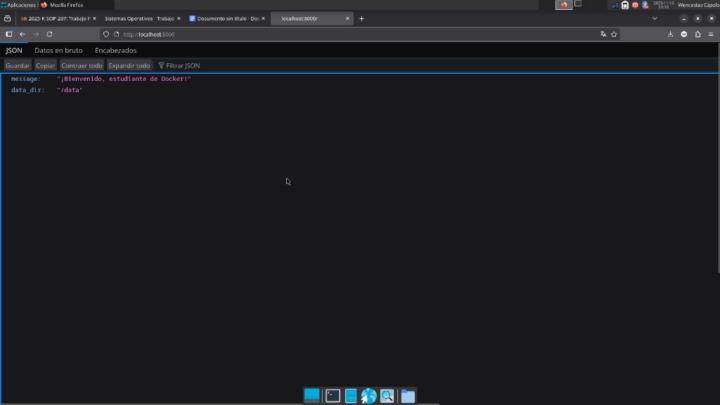Screen dimensions: 720x405
Task: Bookmark this page with the star icon
Action: click(614, 34)
